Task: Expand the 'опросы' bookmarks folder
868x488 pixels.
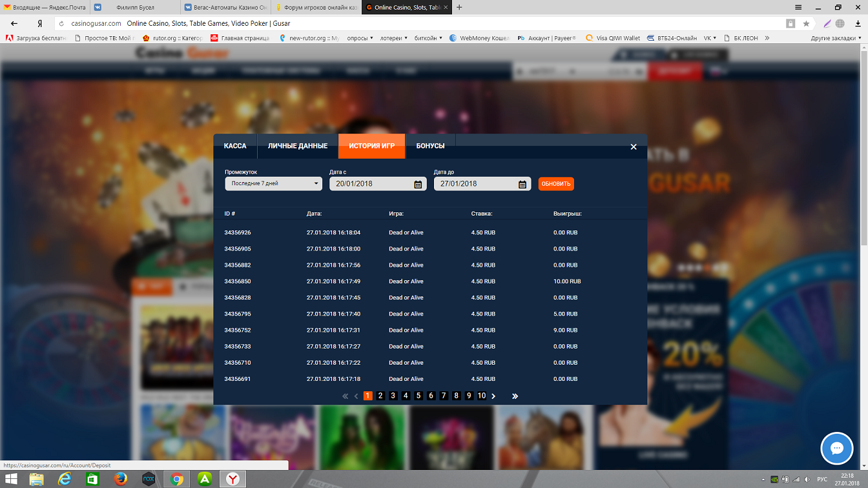Action: tap(360, 38)
